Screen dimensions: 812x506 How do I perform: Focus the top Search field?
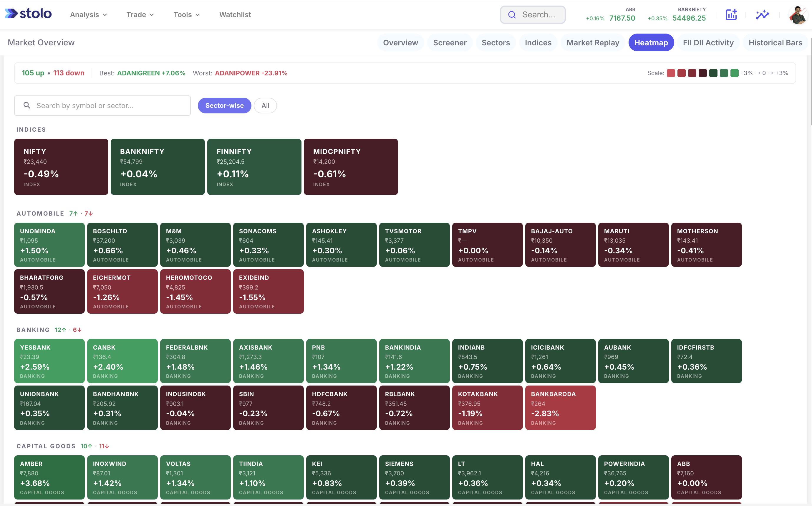click(532, 15)
